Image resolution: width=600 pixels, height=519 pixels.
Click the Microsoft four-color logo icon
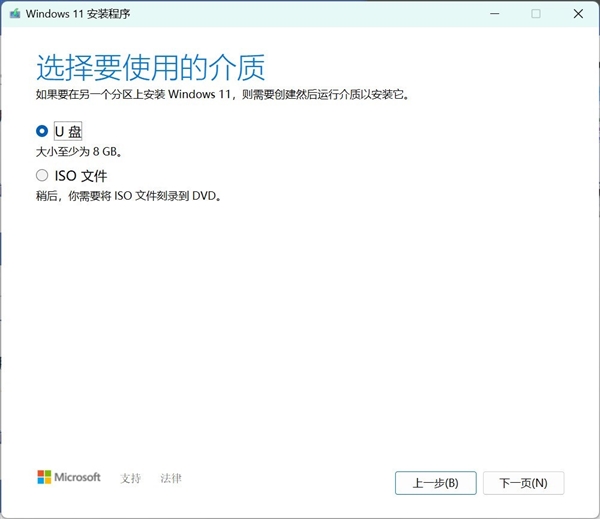tap(44, 478)
